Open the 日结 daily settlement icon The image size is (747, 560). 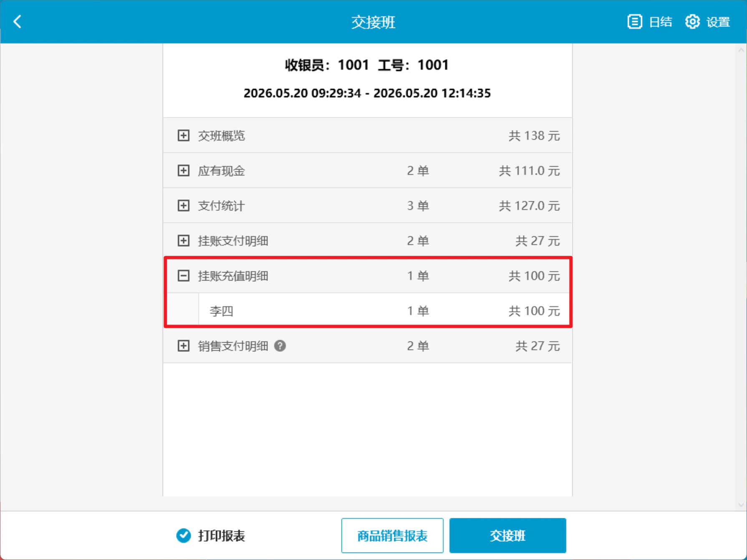click(635, 22)
